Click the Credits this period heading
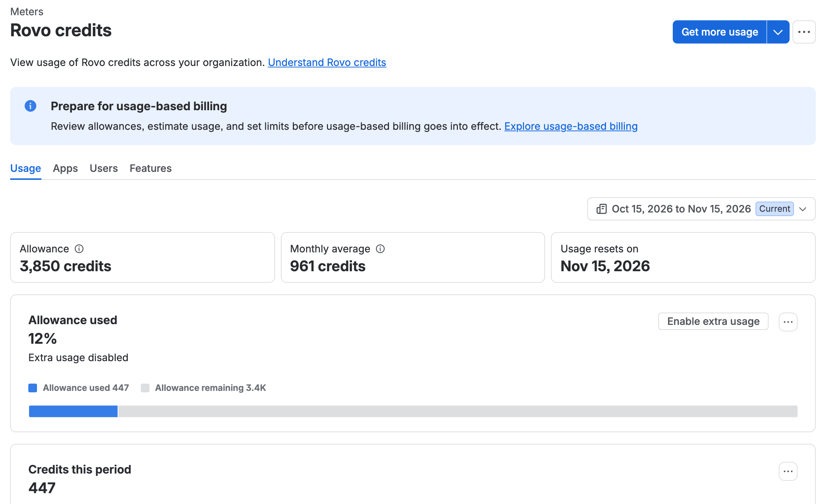This screenshot has height=504, width=823. click(x=80, y=469)
